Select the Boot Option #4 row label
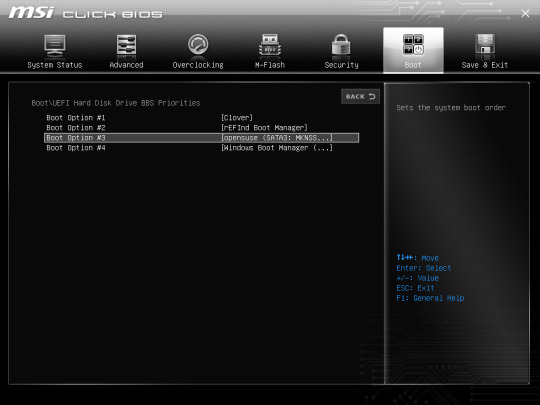540x405 pixels. 76,148
